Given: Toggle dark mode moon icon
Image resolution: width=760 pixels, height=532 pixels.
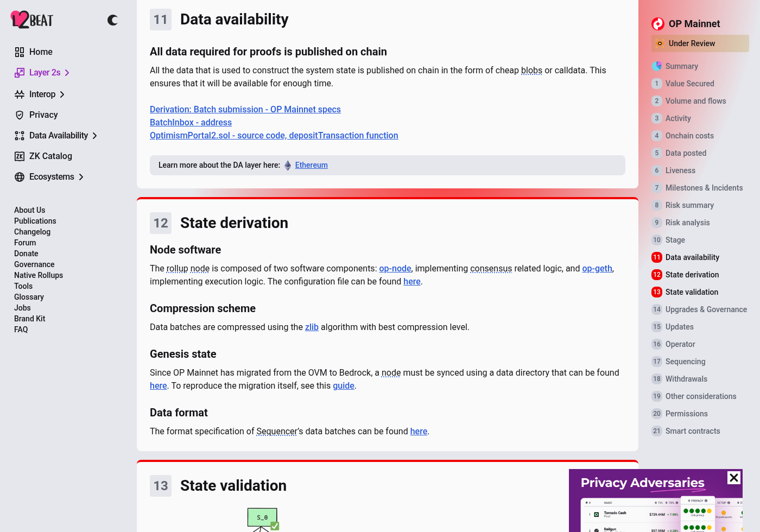Looking at the screenshot, I should (112, 20).
